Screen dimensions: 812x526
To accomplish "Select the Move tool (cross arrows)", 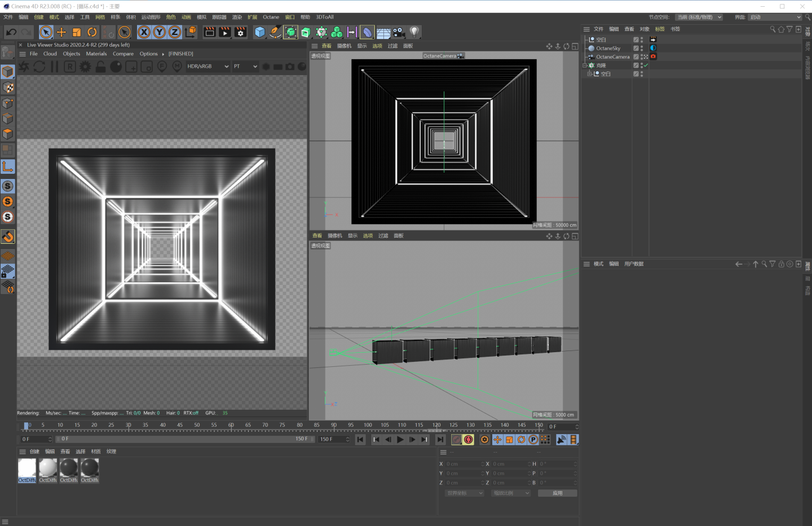I will [x=61, y=32].
